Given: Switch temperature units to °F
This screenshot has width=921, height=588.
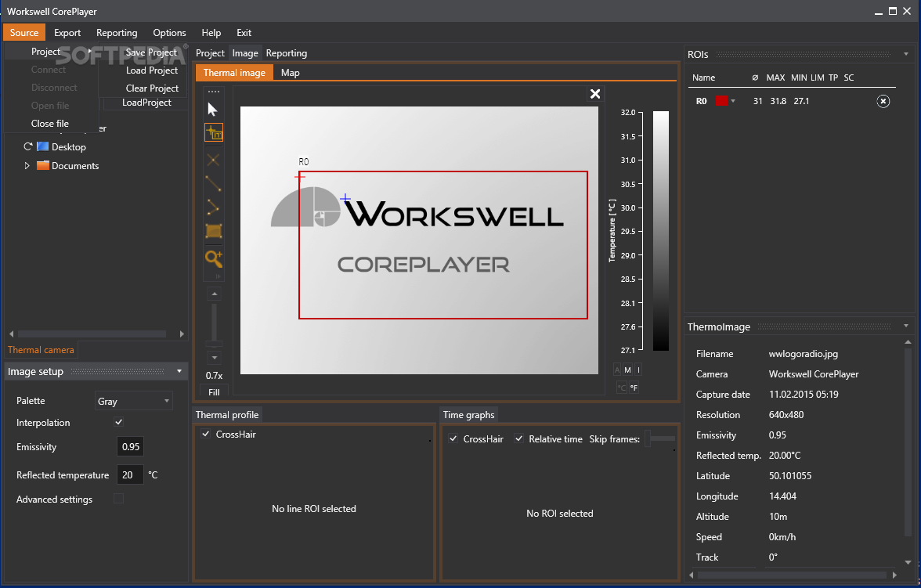Looking at the screenshot, I should (x=634, y=388).
